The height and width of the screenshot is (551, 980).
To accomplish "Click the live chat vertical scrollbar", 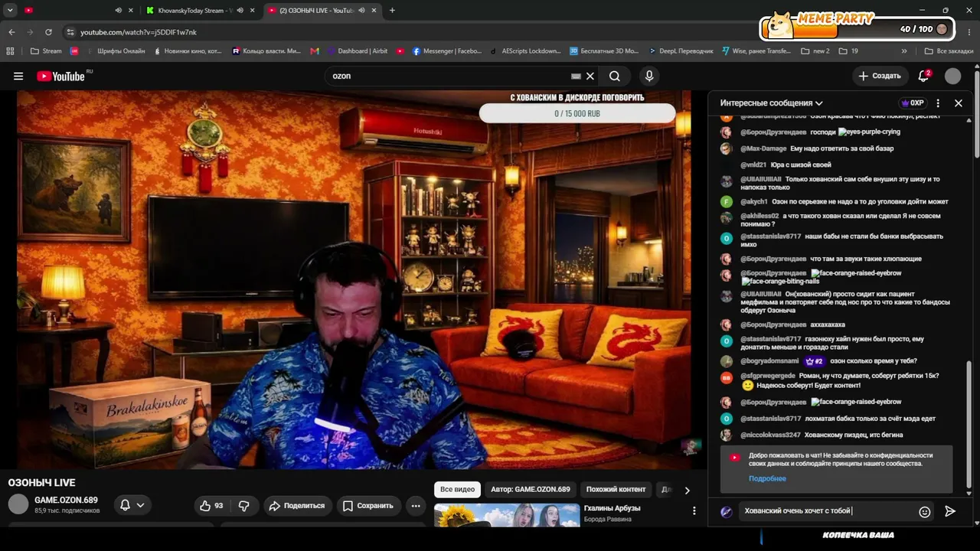I will (x=969, y=425).
